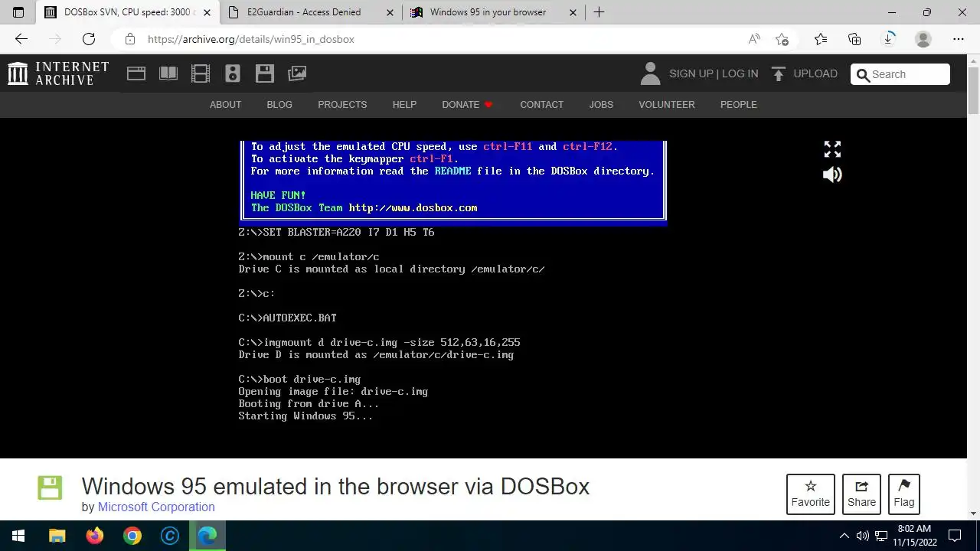Click the upload arrow icon
This screenshot has width=980, height=551.
click(x=779, y=73)
